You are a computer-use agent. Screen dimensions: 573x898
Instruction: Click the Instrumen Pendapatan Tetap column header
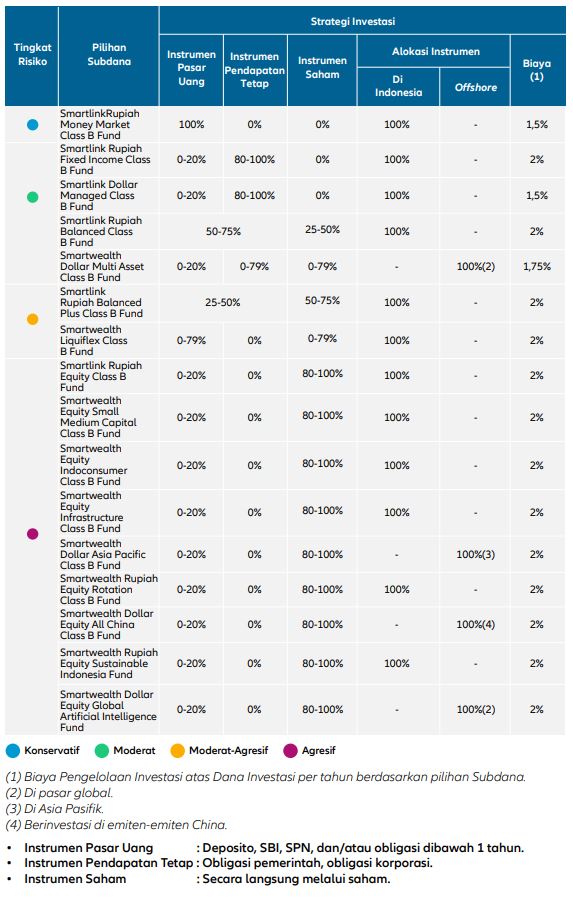pyautogui.click(x=255, y=70)
